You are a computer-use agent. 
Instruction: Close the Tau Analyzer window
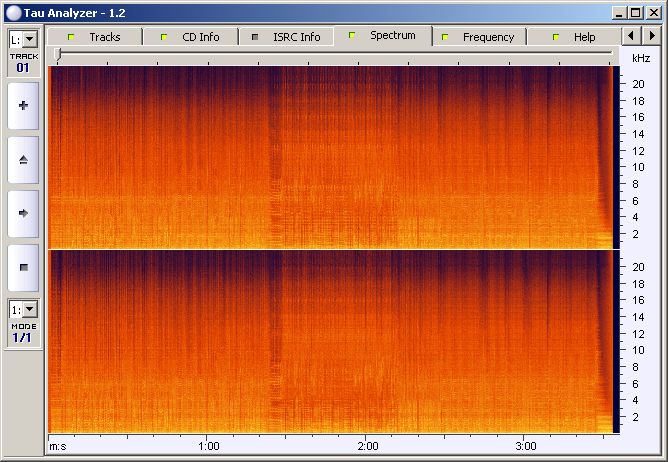click(x=653, y=13)
